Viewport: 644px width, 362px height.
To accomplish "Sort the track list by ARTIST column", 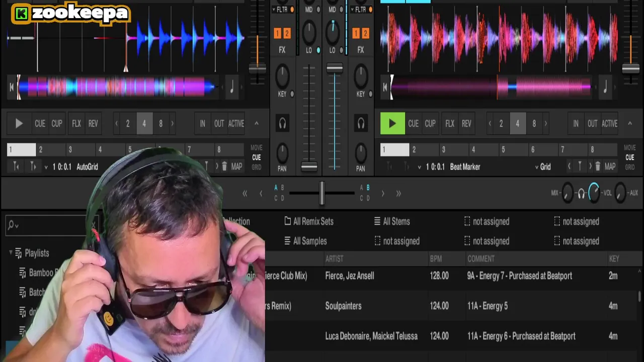I will (x=335, y=258).
